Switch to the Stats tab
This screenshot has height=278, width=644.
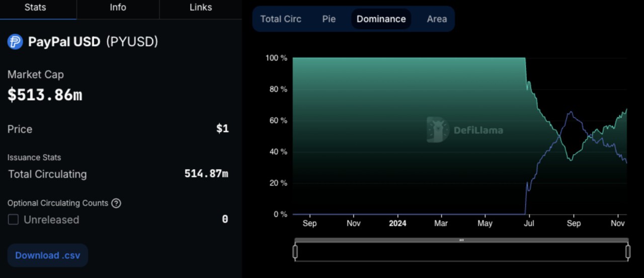coord(35,8)
